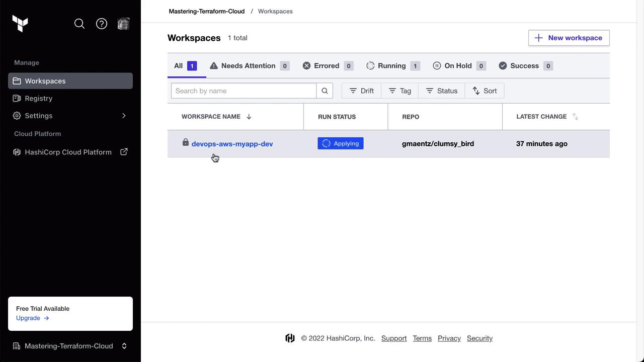Focus the Search by name field

pos(244,91)
